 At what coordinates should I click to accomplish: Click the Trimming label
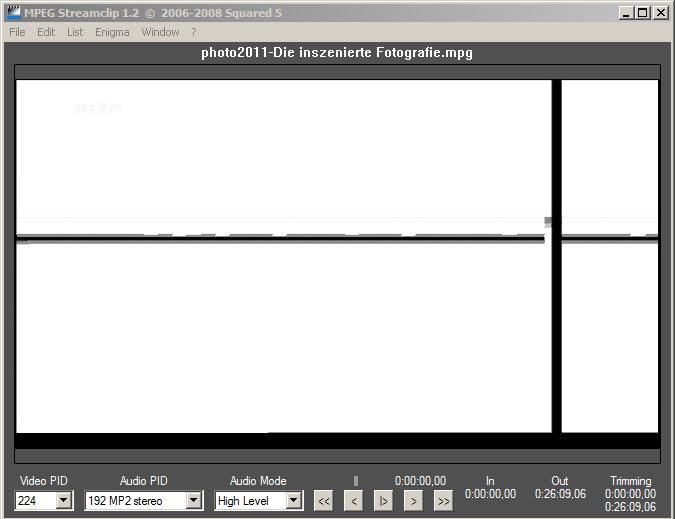coord(631,481)
